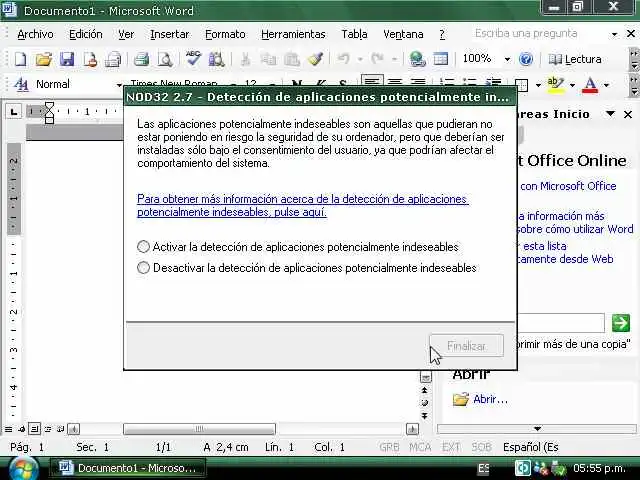Click the Abrir... link in task pane
Image resolution: width=640 pixels, height=480 pixels.
491,399
